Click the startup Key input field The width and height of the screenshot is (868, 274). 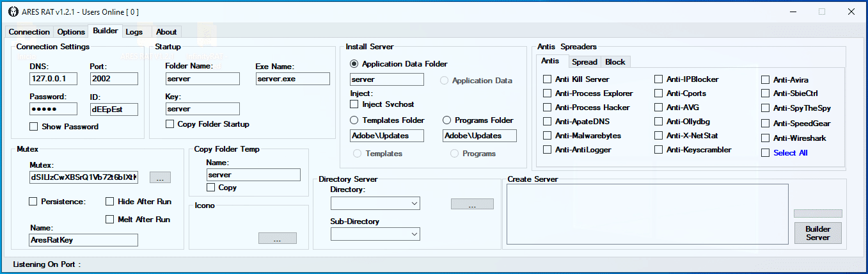(202, 109)
